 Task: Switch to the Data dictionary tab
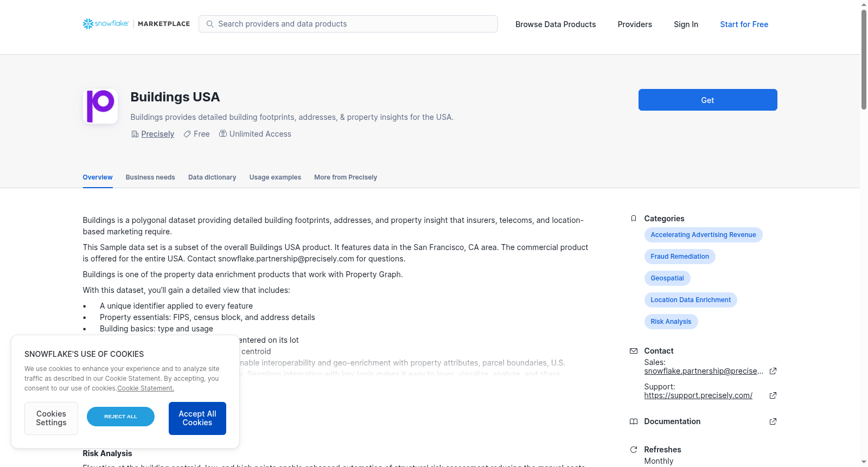[212, 177]
